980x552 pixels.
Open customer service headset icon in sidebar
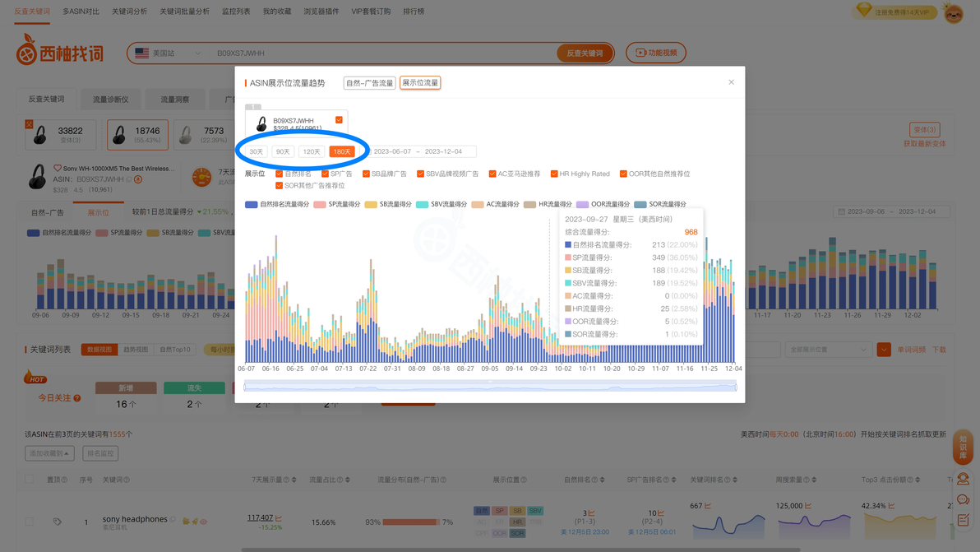[x=963, y=479]
